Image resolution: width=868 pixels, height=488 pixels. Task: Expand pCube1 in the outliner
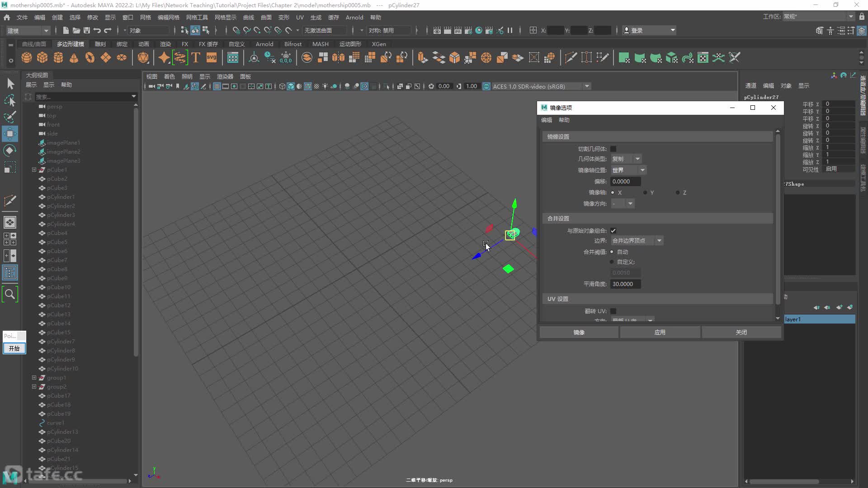coord(34,169)
